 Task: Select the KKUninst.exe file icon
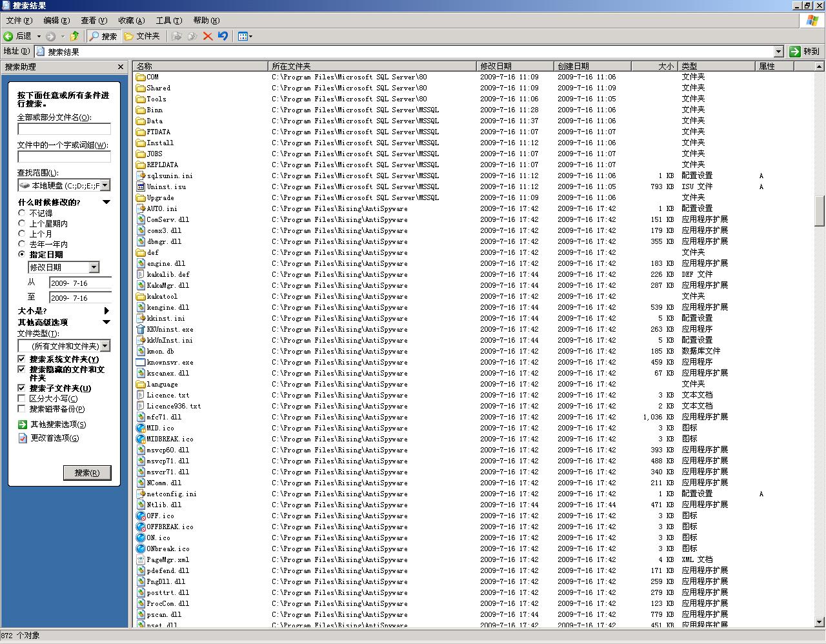[141, 329]
